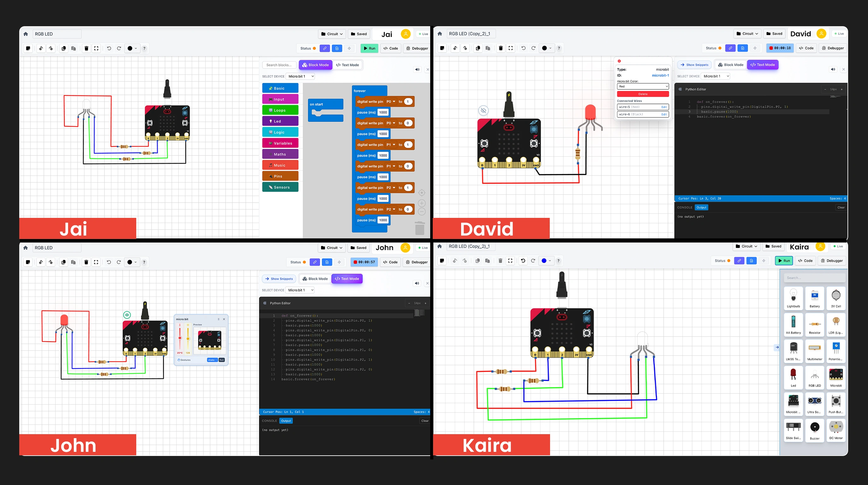
Task: Click the Search blocks input field in Jai's panel
Action: [x=279, y=65]
